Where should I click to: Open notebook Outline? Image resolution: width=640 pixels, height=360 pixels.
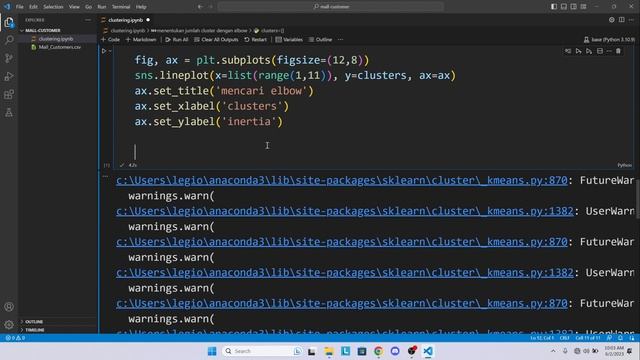pos(320,40)
